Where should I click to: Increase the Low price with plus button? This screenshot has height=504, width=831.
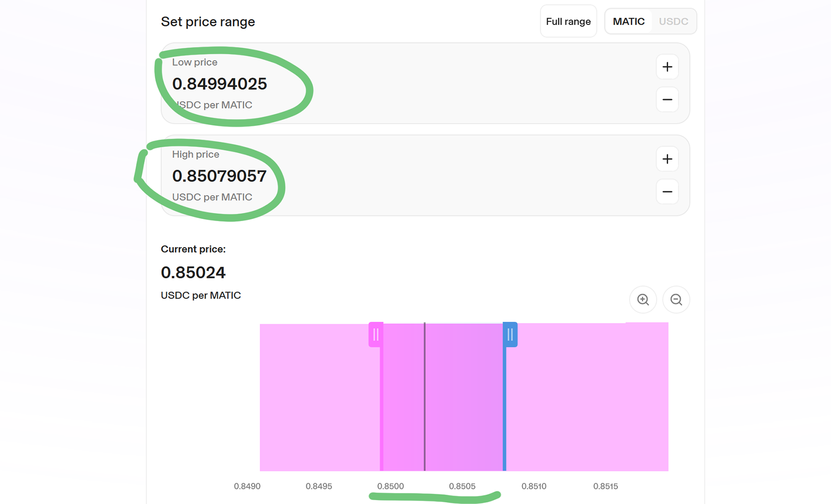[667, 67]
